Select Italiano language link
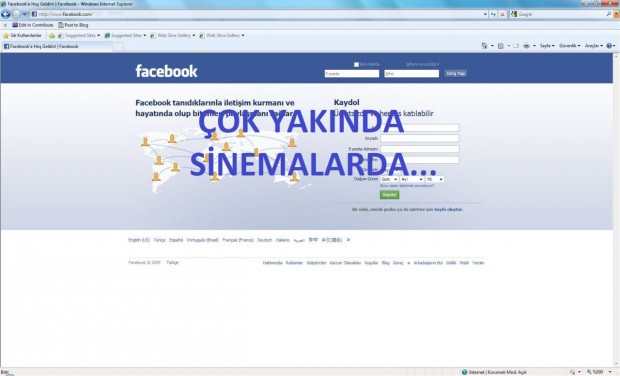Image resolution: width=620 pixels, height=376 pixels. pyautogui.click(x=283, y=240)
